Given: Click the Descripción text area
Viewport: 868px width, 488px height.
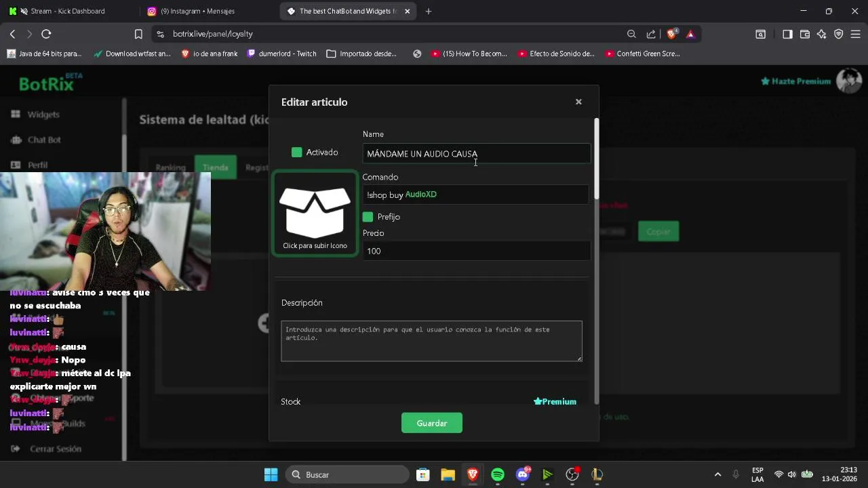Looking at the screenshot, I should [x=431, y=341].
